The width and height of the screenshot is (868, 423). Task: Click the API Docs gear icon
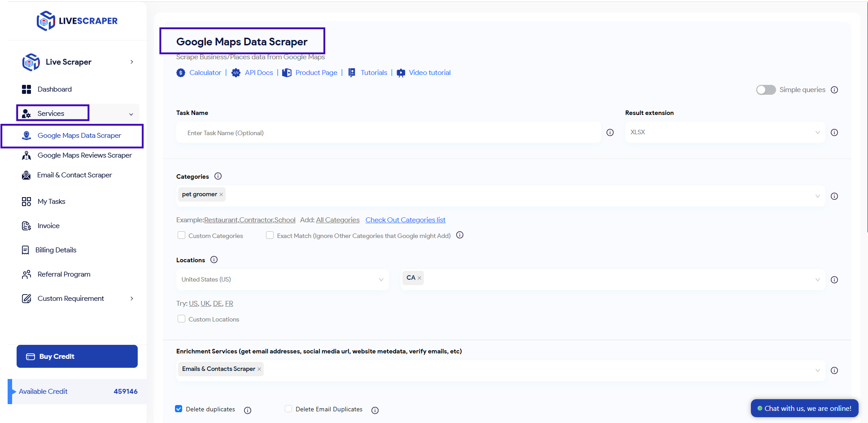pos(236,73)
